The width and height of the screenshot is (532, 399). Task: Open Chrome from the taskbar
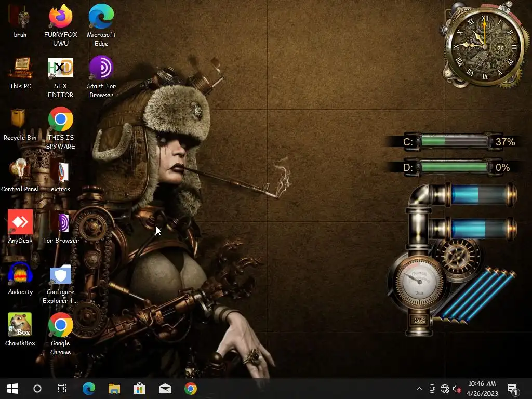(191, 389)
